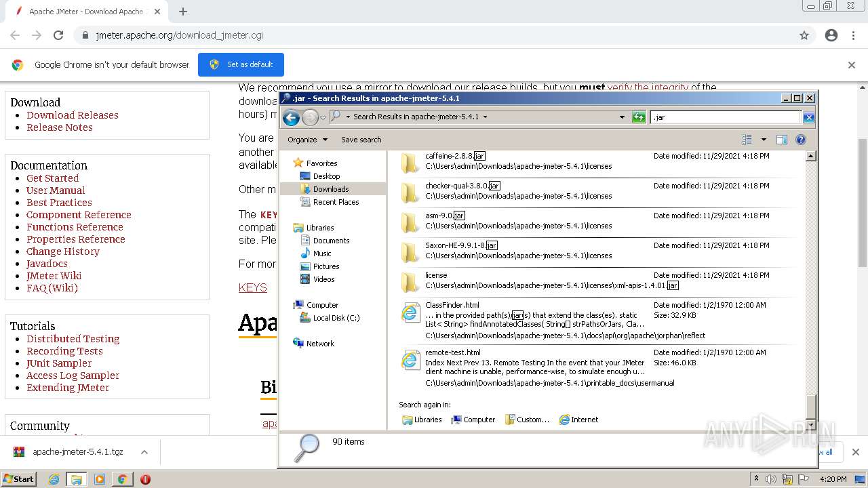Open Component Reference link
This screenshot has width=868, height=488.
click(x=79, y=215)
